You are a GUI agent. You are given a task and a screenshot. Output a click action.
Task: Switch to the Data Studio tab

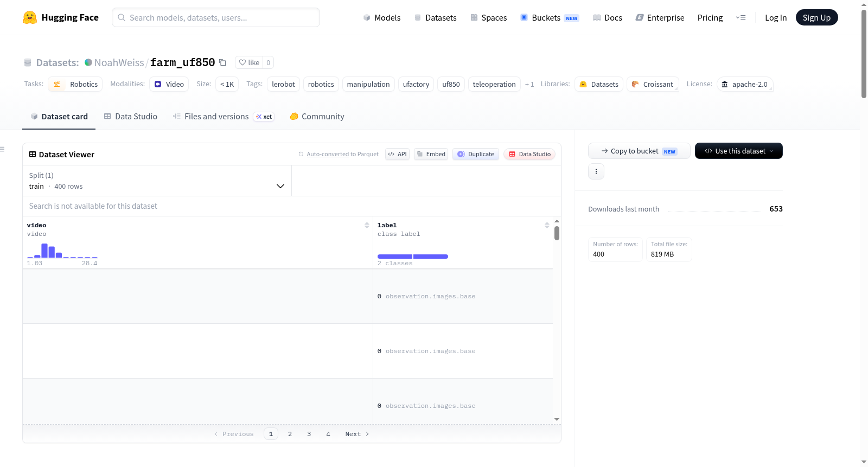click(x=131, y=117)
